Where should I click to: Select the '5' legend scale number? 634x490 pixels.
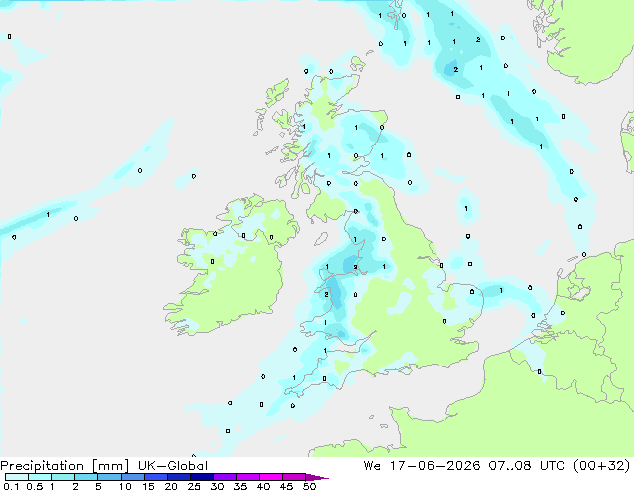pyautogui.click(x=98, y=486)
